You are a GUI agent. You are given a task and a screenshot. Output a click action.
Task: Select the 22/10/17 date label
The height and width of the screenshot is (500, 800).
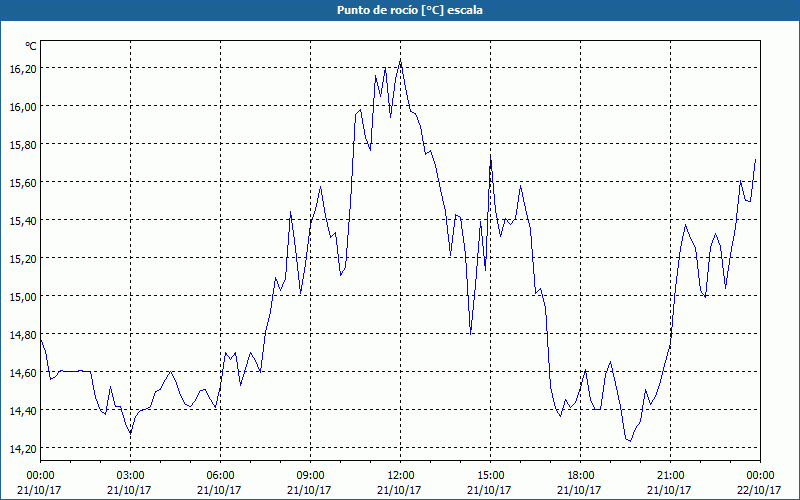(759, 490)
